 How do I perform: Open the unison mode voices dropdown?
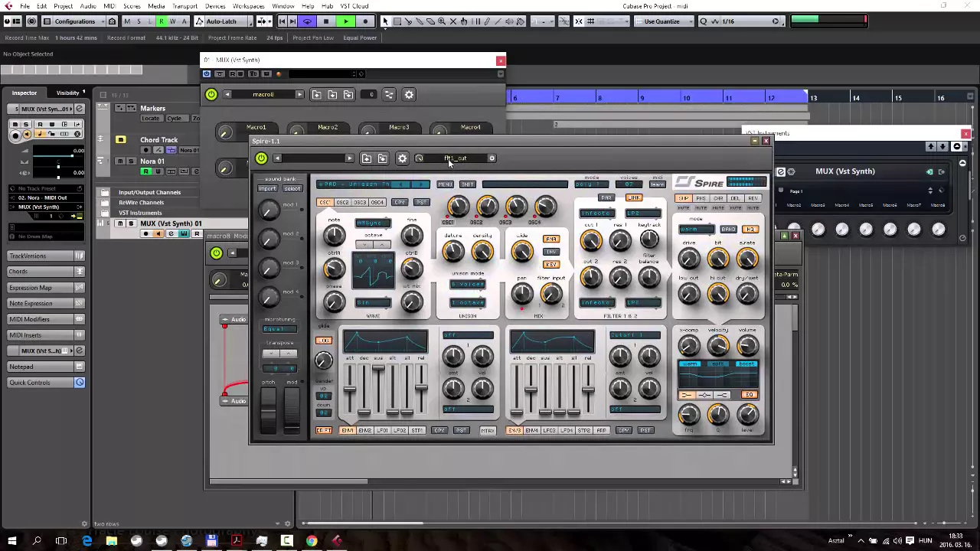click(x=467, y=285)
